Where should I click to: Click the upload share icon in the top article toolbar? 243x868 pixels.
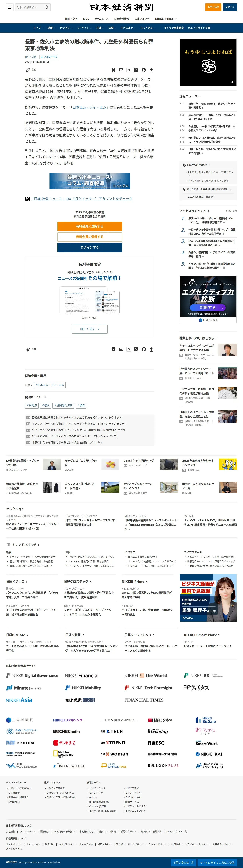pyautogui.click(x=151, y=70)
